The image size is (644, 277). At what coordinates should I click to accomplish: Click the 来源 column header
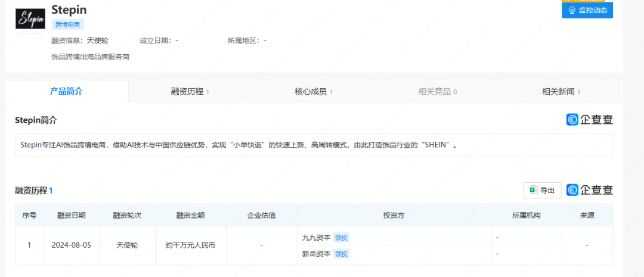coord(587,215)
